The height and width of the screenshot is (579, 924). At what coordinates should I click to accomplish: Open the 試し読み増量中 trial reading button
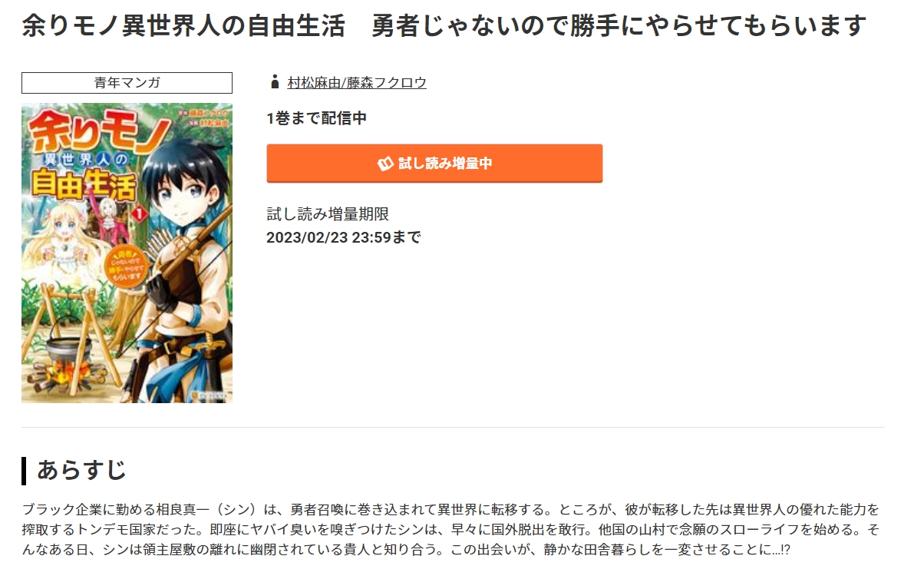434,164
